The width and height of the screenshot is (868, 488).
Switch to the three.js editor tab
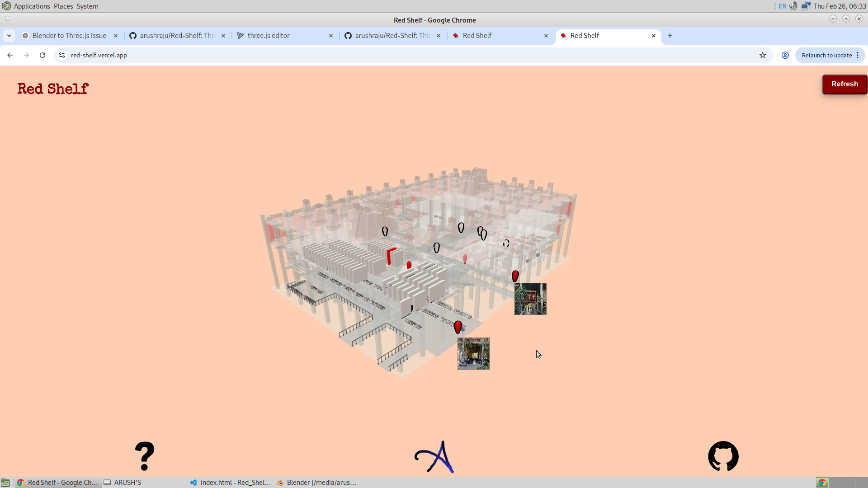coord(268,35)
